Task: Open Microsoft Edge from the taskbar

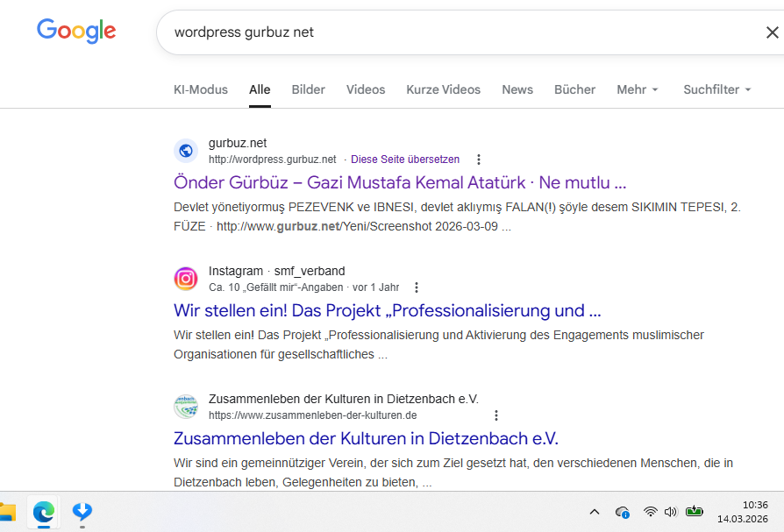Action: coord(42,512)
